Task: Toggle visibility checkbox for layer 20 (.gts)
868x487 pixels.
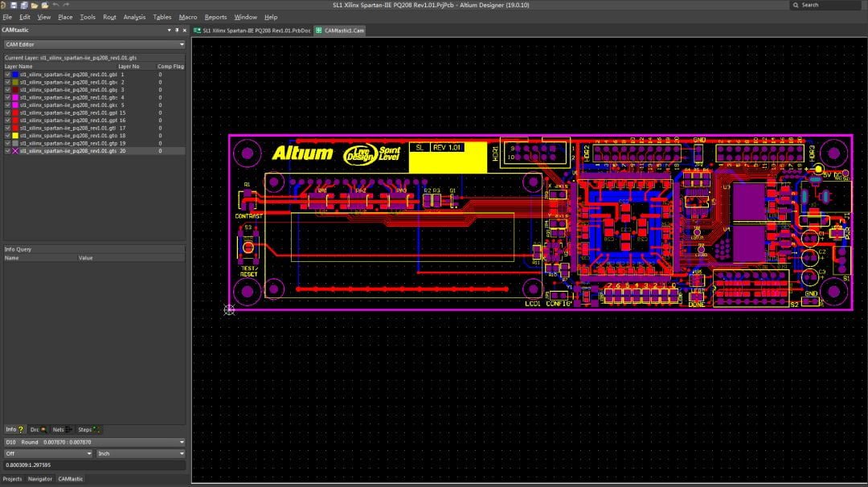Action: (8, 150)
